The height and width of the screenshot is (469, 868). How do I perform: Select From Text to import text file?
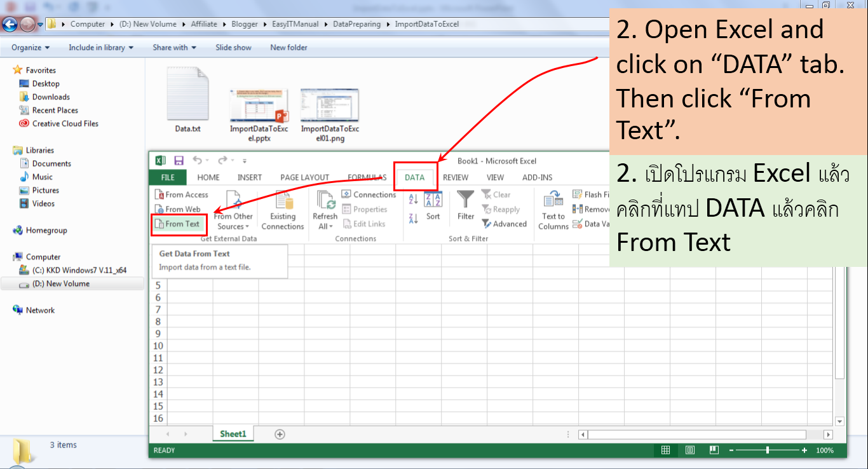point(179,224)
